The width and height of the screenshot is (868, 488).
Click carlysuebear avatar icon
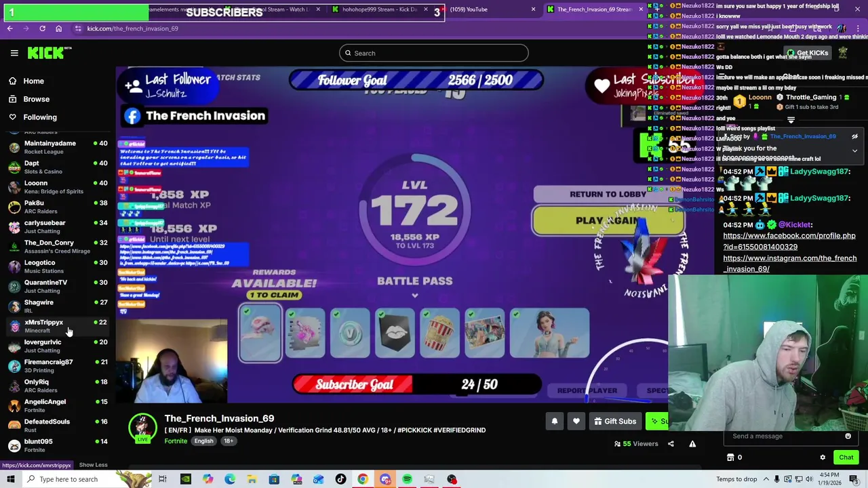tap(14, 226)
